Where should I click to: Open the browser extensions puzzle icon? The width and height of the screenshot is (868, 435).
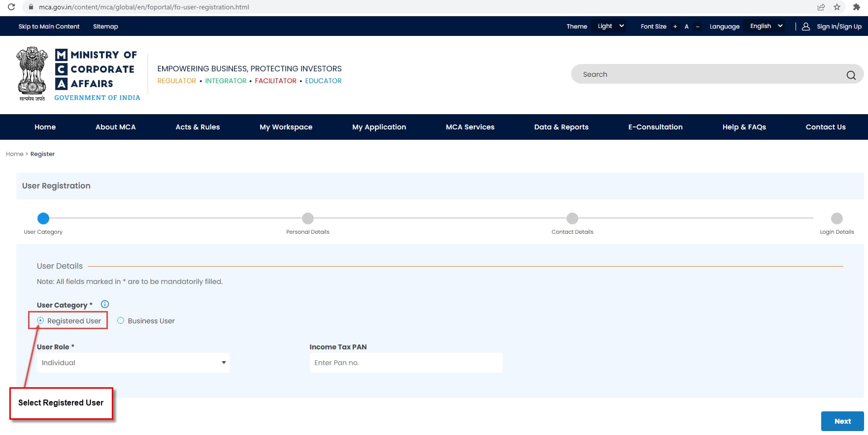(x=857, y=7)
